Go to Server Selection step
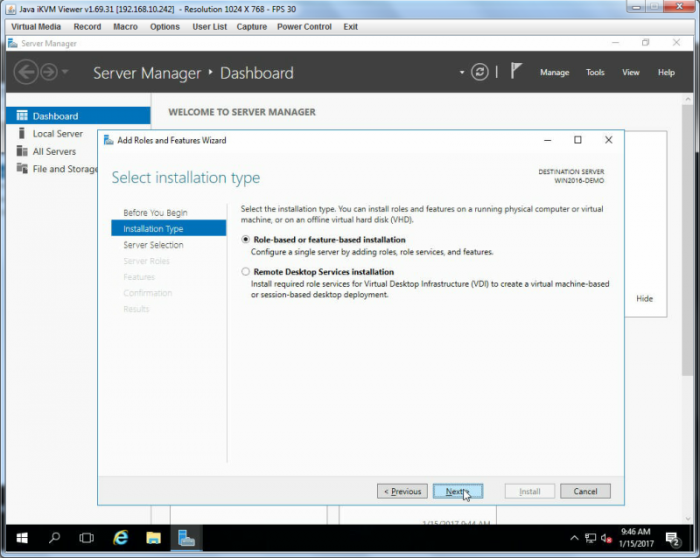This screenshot has width=700, height=558. (x=153, y=245)
